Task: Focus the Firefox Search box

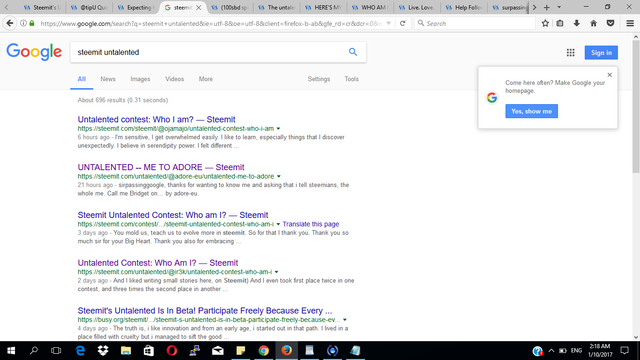Action: 476,23
